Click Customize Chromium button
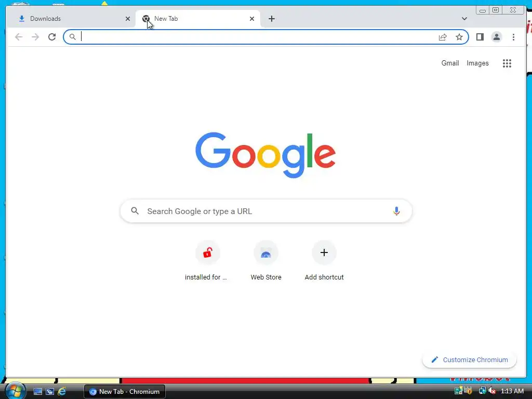Screen dimensions: 532x399 tap(469, 360)
